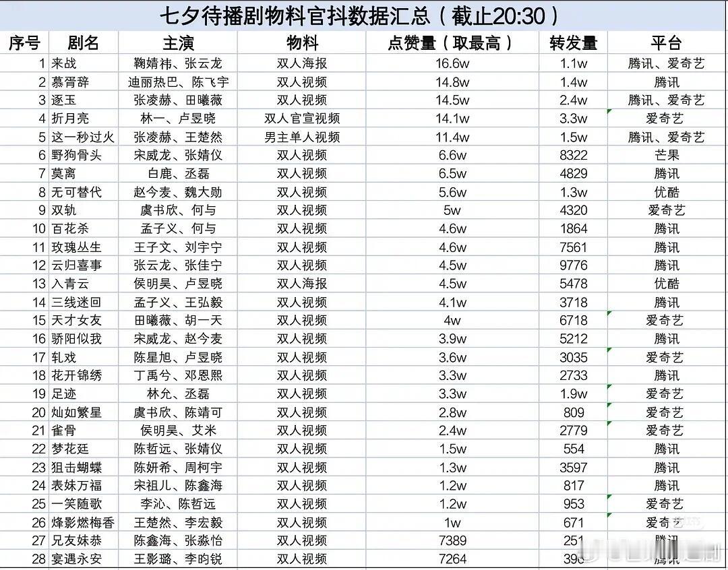Select the drama name cell 花开锦绣
Viewport: 728px width, 570px height.
click(83, 375)
